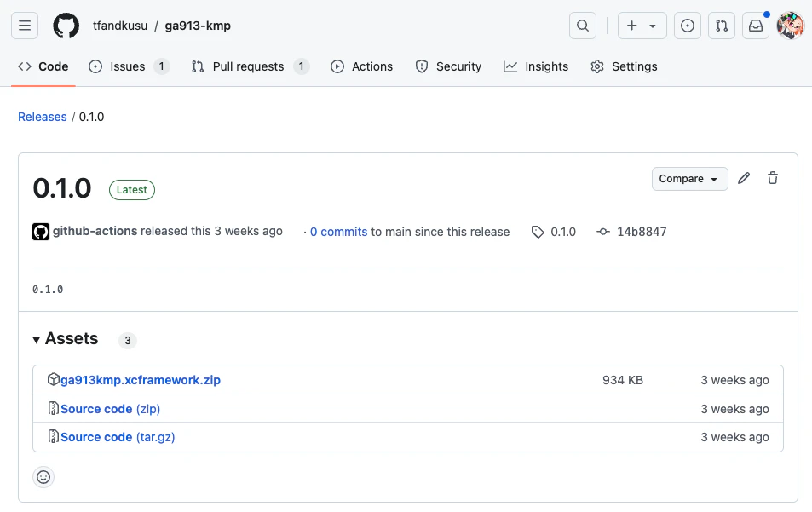Screen dimensions: 812x512
Task: Delete the release with trash icon
Action: (773, 178)
